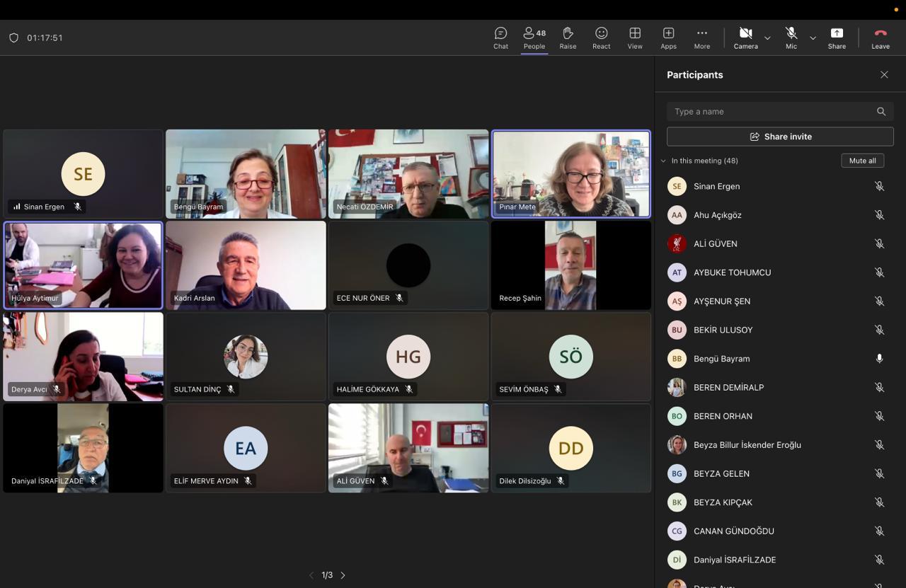Viewport: 906px width, 588px height.
Task: Toggle Bengü Bayram's microphone in participant list
Action: [879, 359]
